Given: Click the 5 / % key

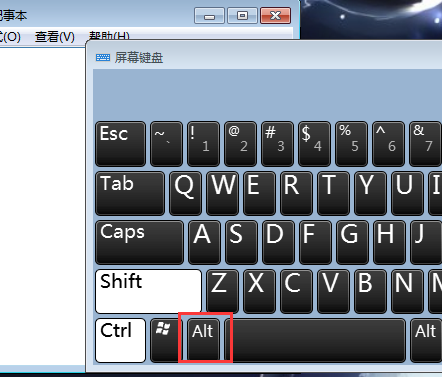Looking at the screenshot, I should (351, 144).
